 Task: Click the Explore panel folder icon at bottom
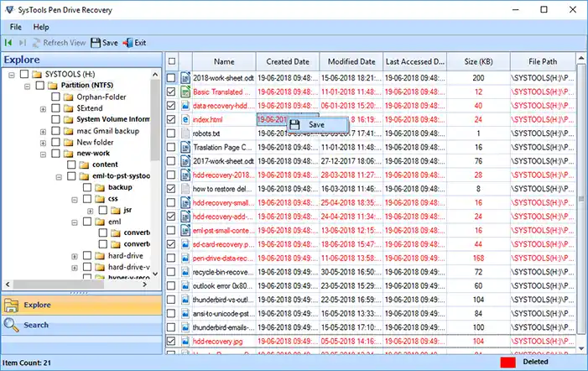tap(11, 305)
